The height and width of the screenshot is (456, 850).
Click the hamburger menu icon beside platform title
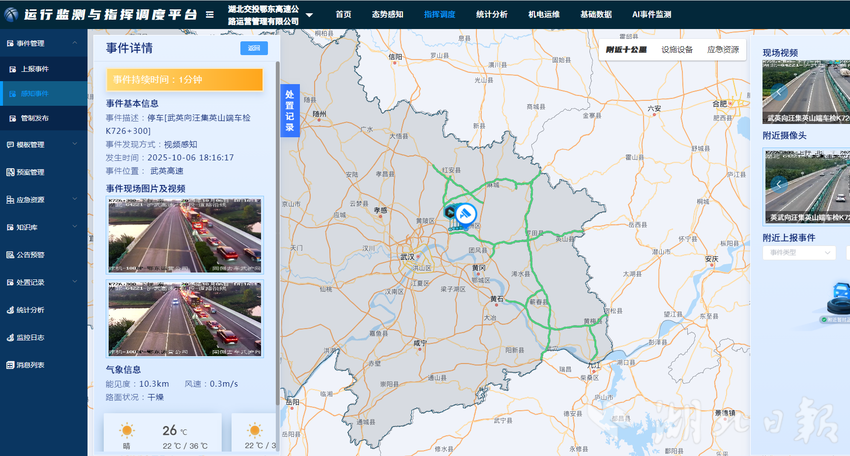tap(209, 15)
